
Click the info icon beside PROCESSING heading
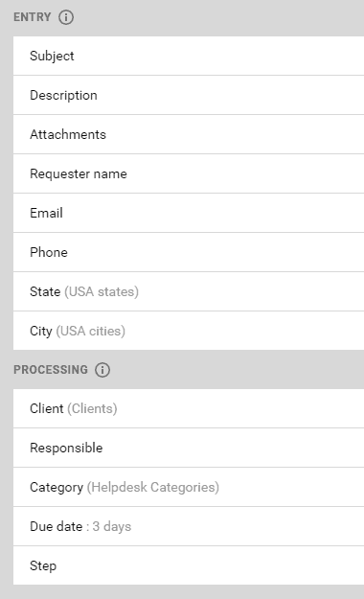[x=102, y=370]
